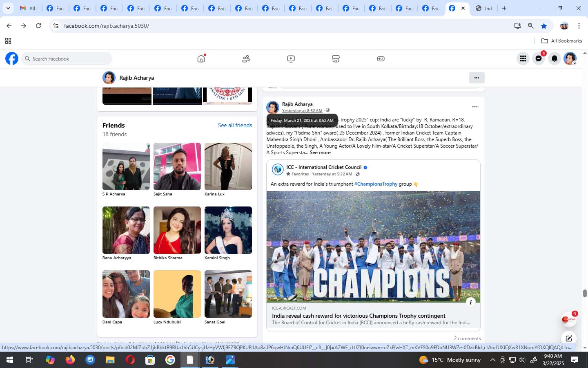
Task: Open the apps grid in bookmarks bar
Action: 8,41
